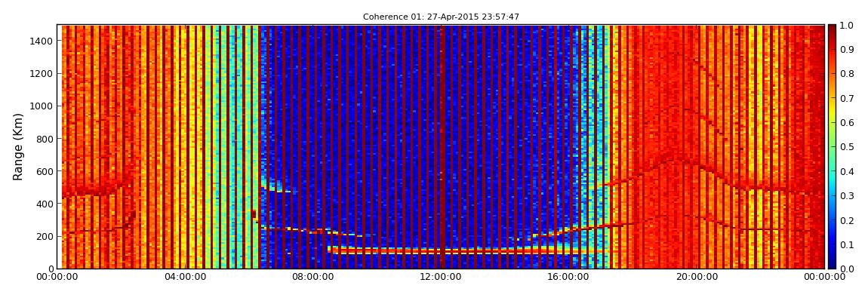Click the colorbar 0.5 label
868x307 pixels.
tap(846, 147)
